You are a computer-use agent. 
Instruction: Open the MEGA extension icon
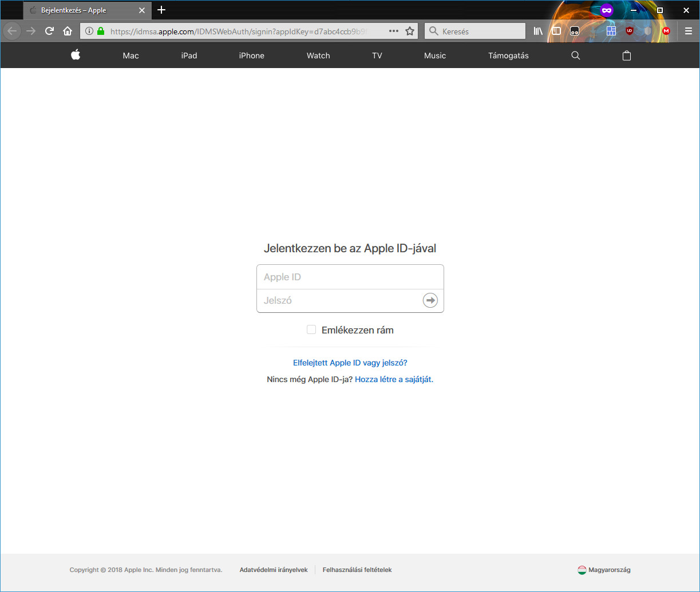666,31
